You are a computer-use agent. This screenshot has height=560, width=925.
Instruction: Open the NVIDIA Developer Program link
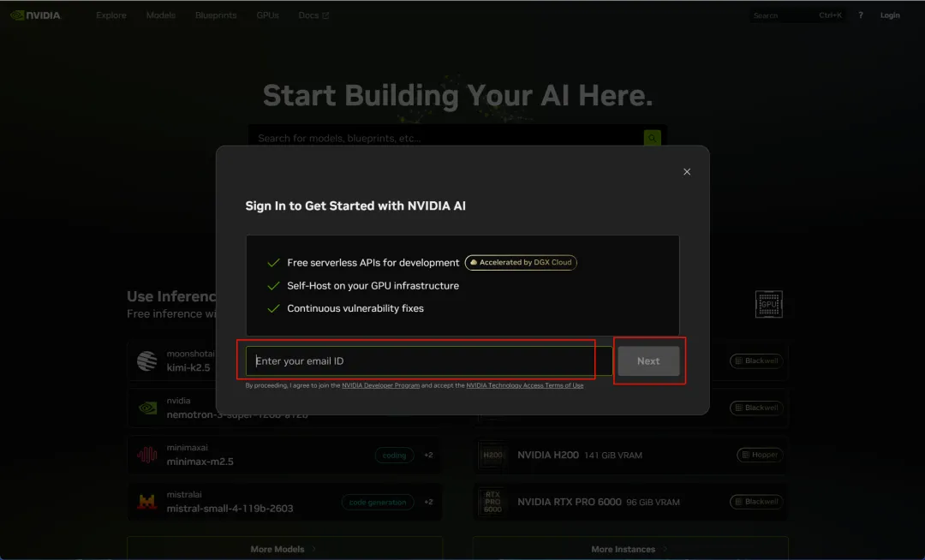(380, 385)
